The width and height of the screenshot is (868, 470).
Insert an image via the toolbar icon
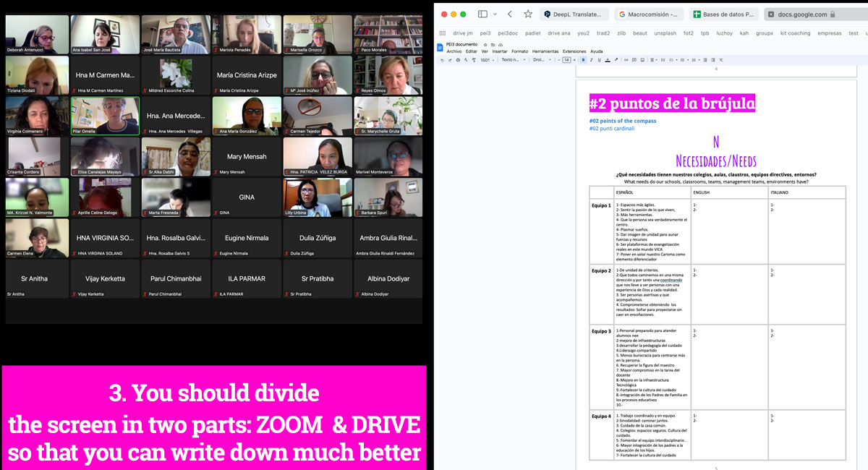[642, 60]
